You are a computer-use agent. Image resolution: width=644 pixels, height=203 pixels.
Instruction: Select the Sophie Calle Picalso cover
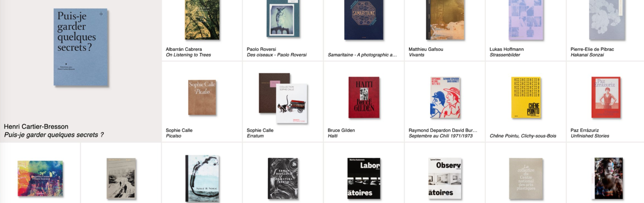click(202, 97)
